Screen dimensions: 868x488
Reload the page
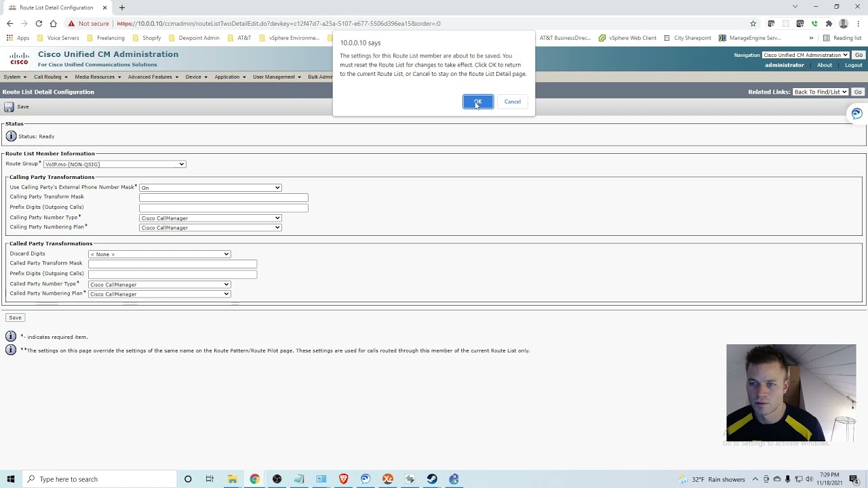[x=39, y=24]
